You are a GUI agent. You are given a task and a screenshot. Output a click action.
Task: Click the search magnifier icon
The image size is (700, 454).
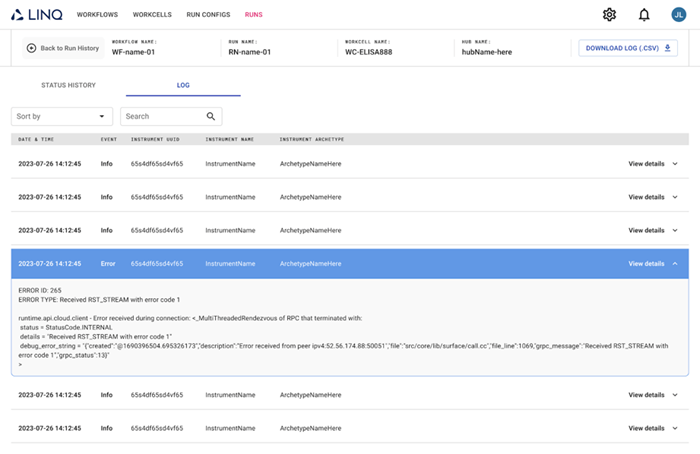210,116
